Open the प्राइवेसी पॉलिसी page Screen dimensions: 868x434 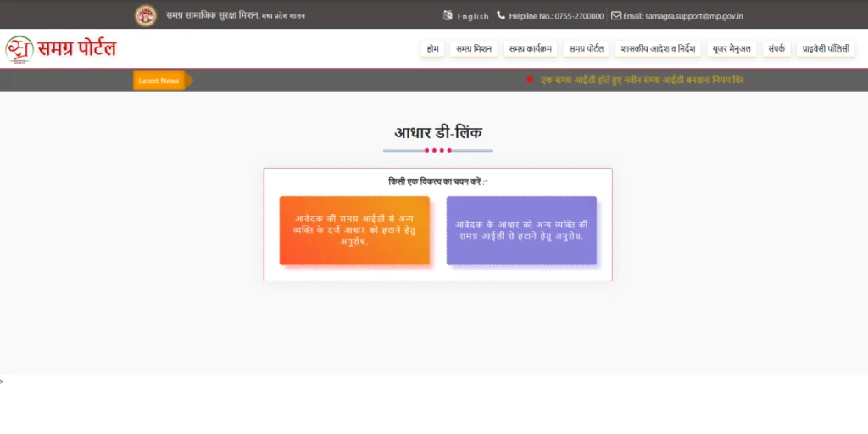pyautogui.click(x=826, y=49)
